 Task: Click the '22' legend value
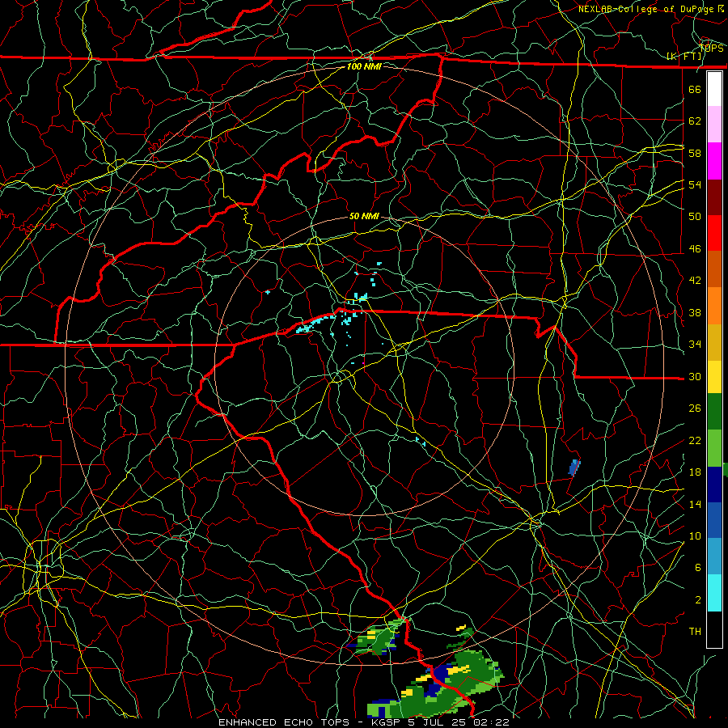coord(695,440)
